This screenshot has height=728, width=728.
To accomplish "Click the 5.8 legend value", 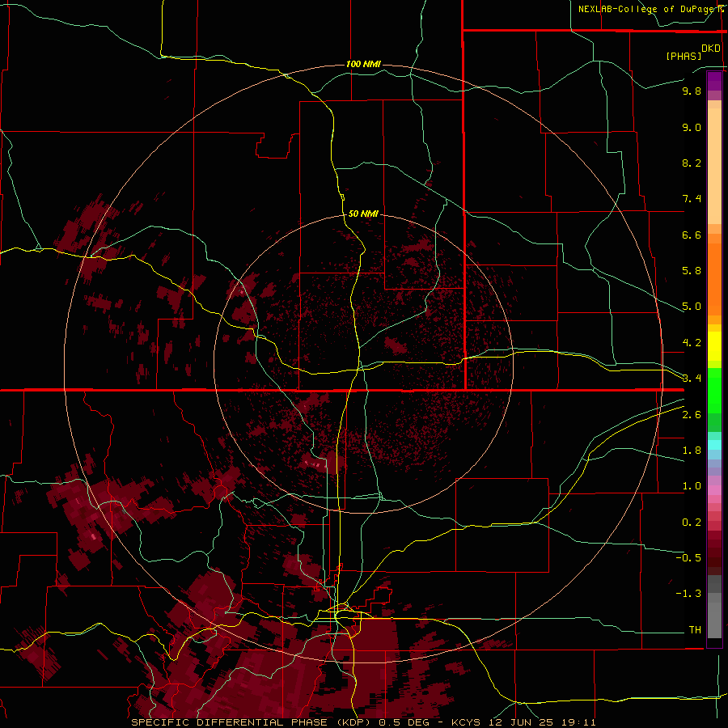I will 692,271.
